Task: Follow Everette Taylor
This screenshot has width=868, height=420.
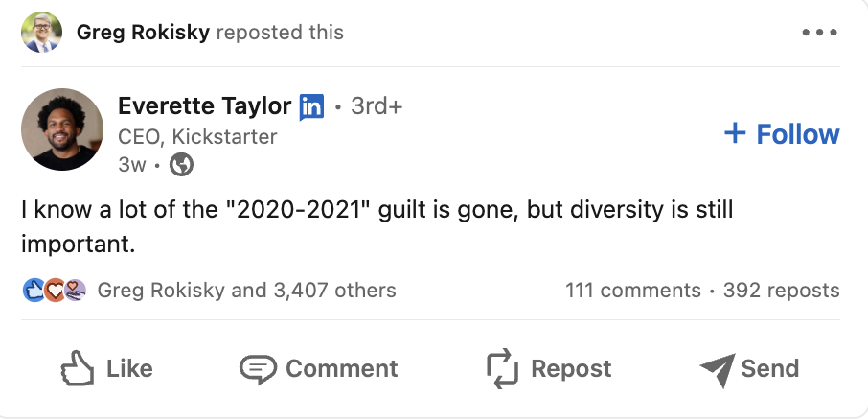Action: [782, 134]
